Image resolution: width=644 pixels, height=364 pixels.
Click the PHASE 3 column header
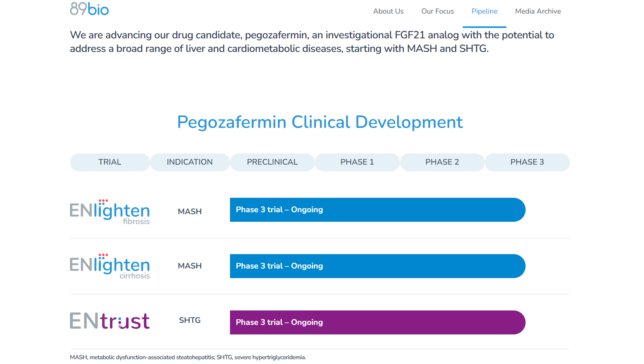(x=527, y=162)
